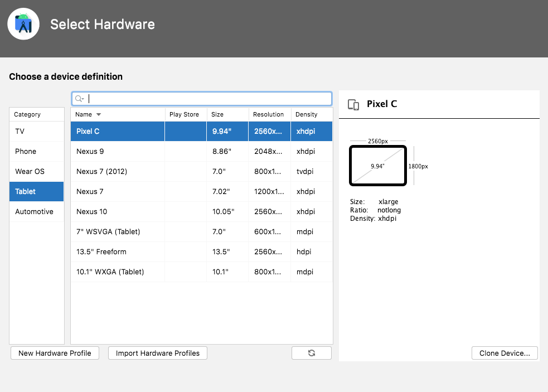Viewport: 548px width, 392px height.
Task: Select the Nexus 9 device row
Action: [202, 152]
